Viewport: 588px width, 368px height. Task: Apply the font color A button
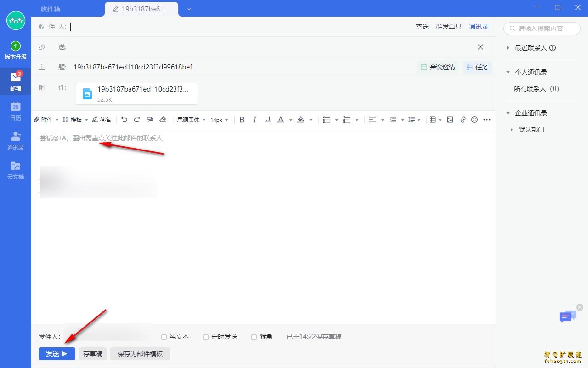(x=281, y=120)
